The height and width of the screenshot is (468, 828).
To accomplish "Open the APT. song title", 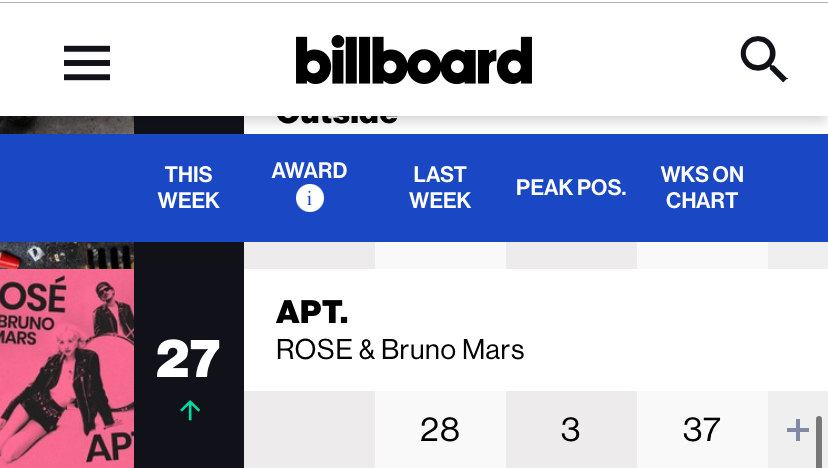I will 312,312.
